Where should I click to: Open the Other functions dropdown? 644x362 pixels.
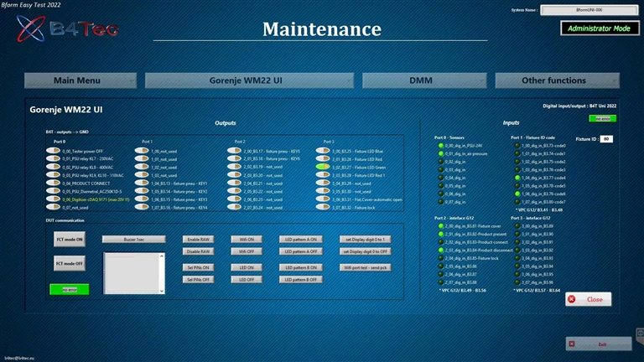[558, 80]
